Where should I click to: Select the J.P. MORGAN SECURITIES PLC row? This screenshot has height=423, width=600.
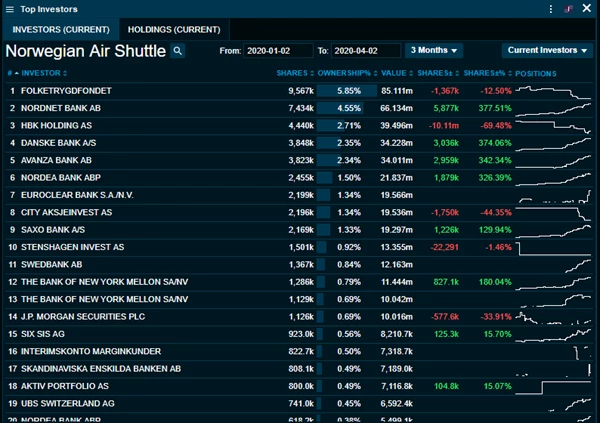click(299, 317)
